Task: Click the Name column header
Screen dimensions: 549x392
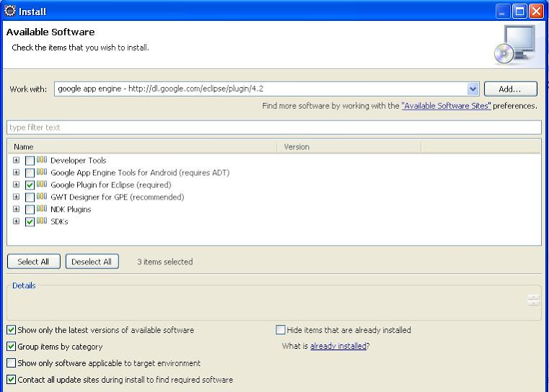Action: click(143, 147)
